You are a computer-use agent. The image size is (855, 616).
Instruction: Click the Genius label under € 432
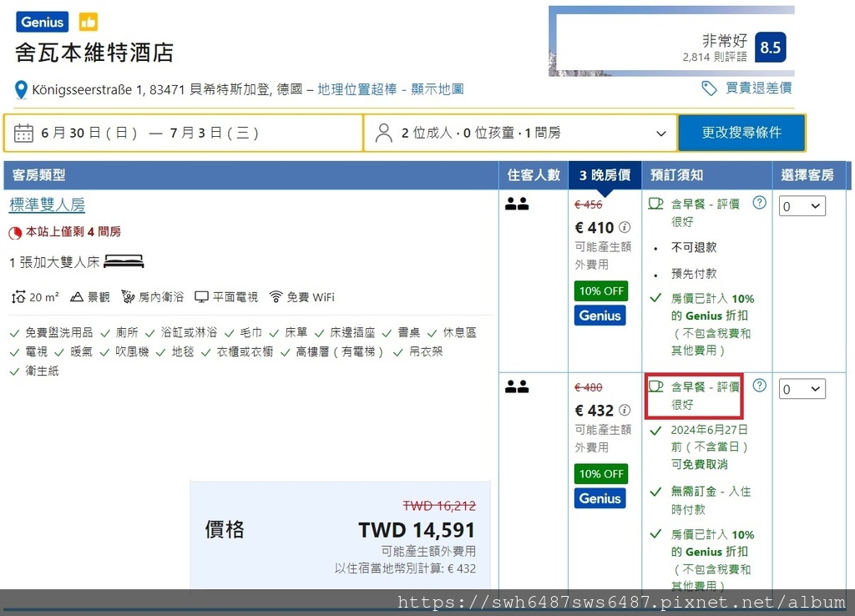[600, 498]
